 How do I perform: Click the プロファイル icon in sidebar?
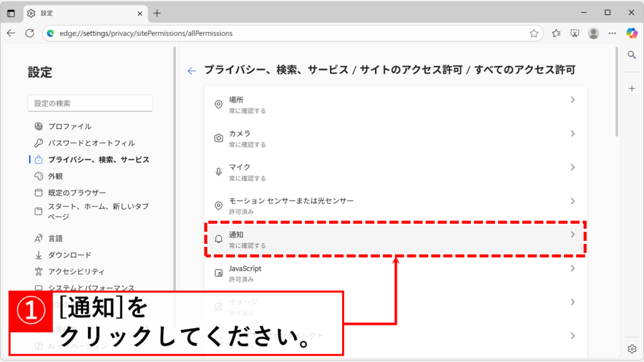tap(38, 126)
